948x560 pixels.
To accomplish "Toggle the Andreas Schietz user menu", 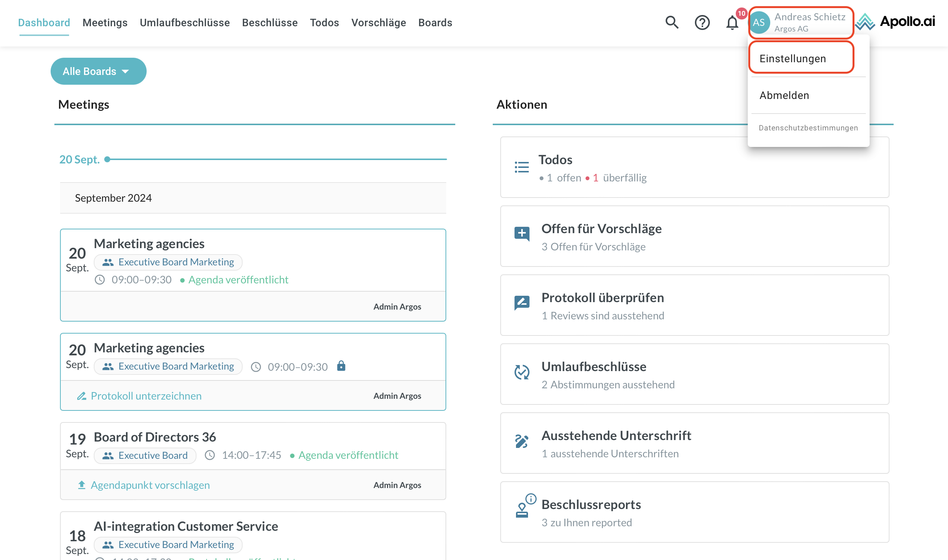I will coord(801,22).
